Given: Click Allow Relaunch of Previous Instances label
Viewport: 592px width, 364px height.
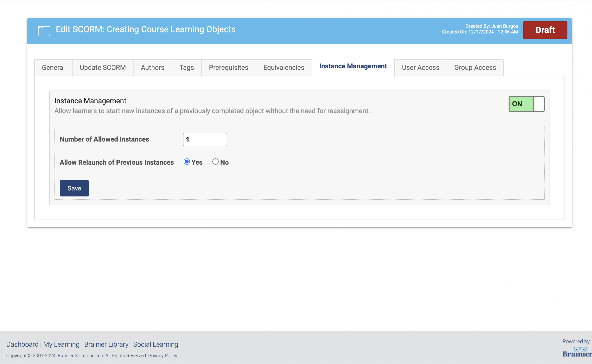Looking at the screenshot, I should pos(117,162).
